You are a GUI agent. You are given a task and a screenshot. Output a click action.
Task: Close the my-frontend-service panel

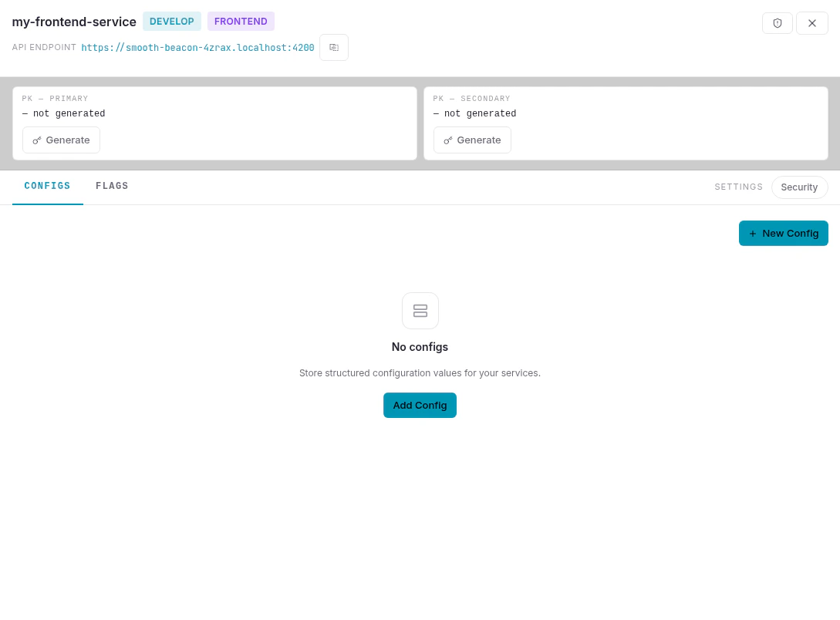tap(811, 23)
